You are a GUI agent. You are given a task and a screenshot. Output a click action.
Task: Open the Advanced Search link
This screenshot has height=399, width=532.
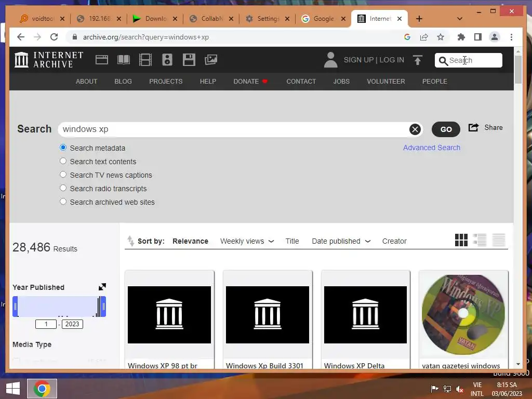click(x=432, y=148)
